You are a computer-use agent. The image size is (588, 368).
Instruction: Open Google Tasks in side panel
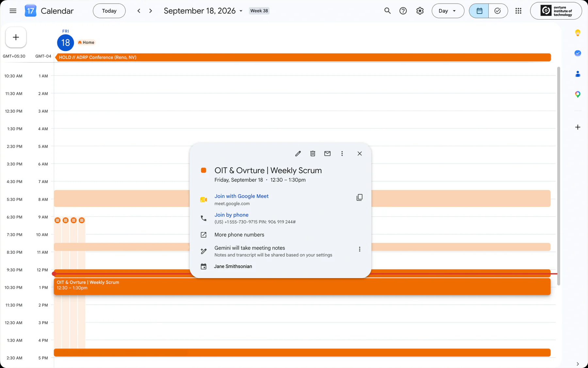[x=578, y=53]
